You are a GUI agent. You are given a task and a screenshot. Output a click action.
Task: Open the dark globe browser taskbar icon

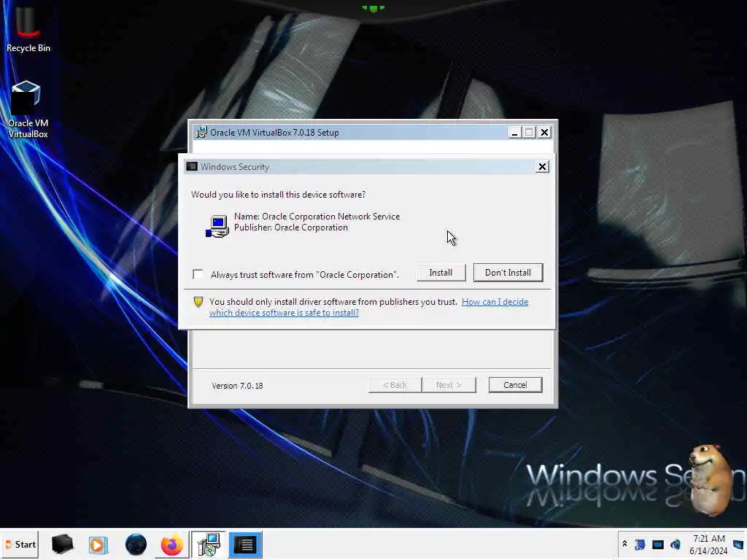(x=136, y=544)
